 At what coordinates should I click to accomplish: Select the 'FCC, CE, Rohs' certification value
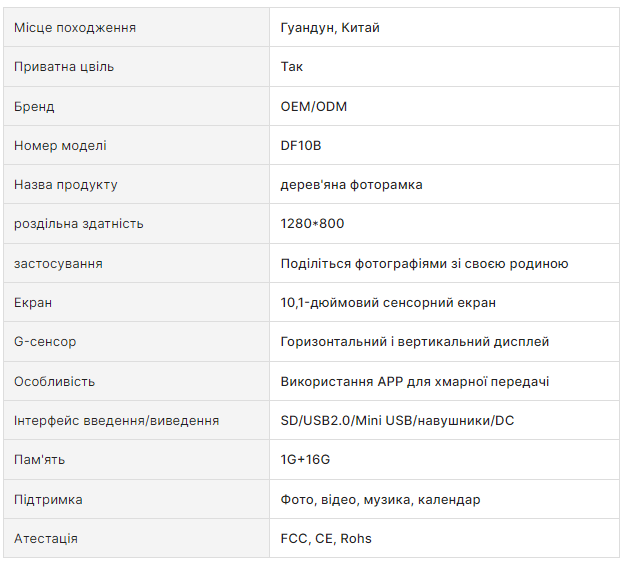[326, 539]
